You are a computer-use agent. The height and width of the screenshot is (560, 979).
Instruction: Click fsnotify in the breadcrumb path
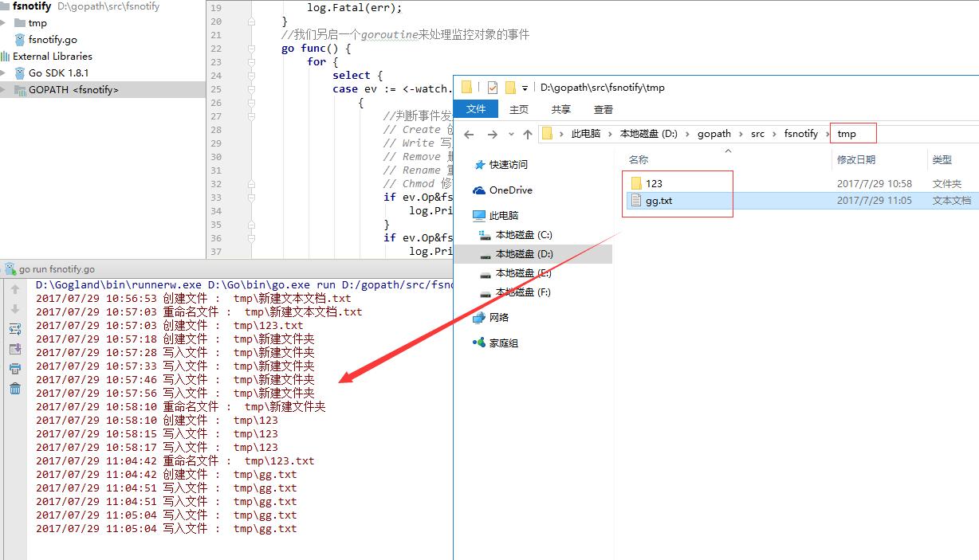(800, 133)
